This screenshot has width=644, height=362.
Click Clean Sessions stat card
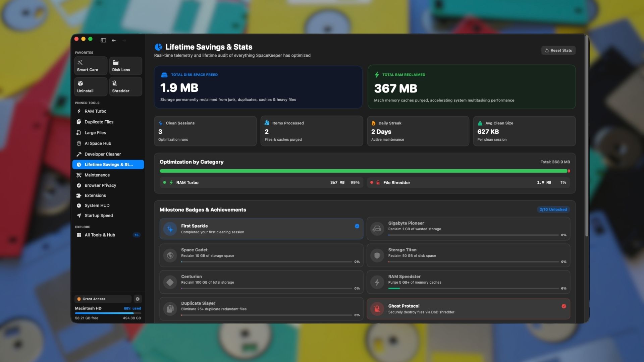[x=205, y=131]
